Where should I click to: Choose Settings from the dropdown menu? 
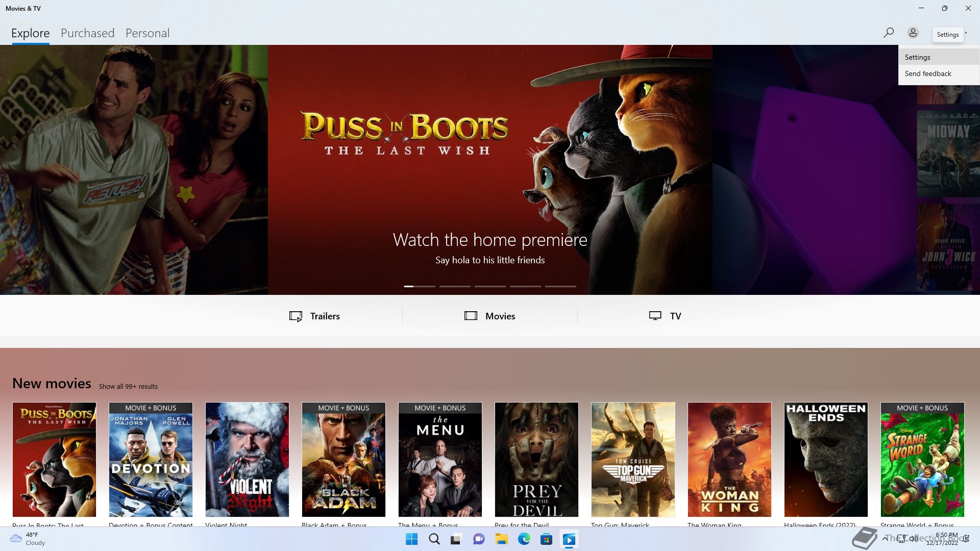tap(939, 57)
